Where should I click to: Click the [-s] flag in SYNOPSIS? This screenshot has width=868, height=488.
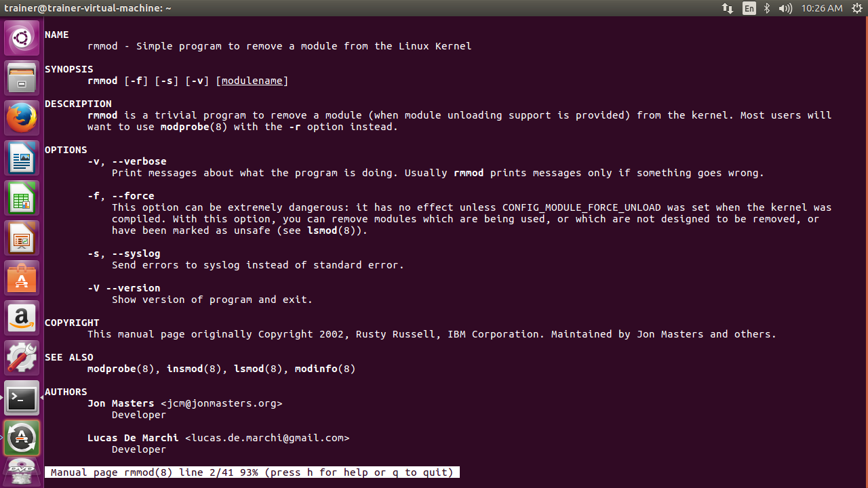167,81
